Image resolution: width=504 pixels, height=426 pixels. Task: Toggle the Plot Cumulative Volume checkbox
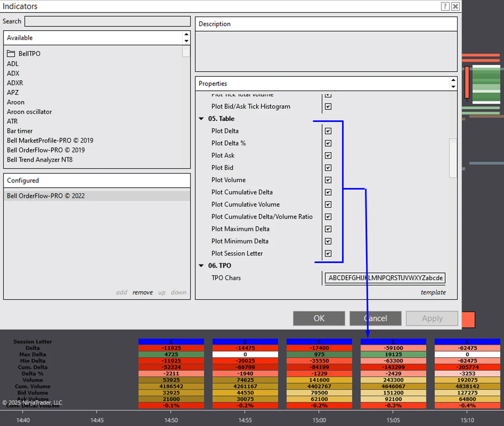(x=328, y=205)
